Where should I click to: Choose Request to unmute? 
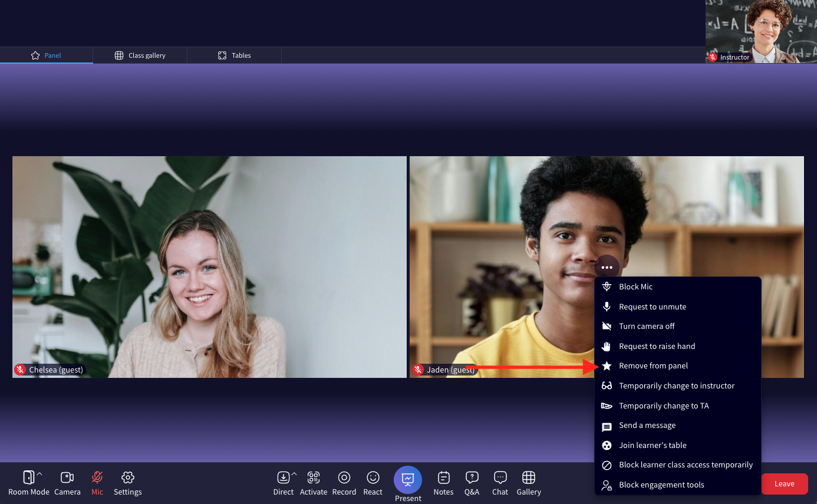(x=678, y=307)
